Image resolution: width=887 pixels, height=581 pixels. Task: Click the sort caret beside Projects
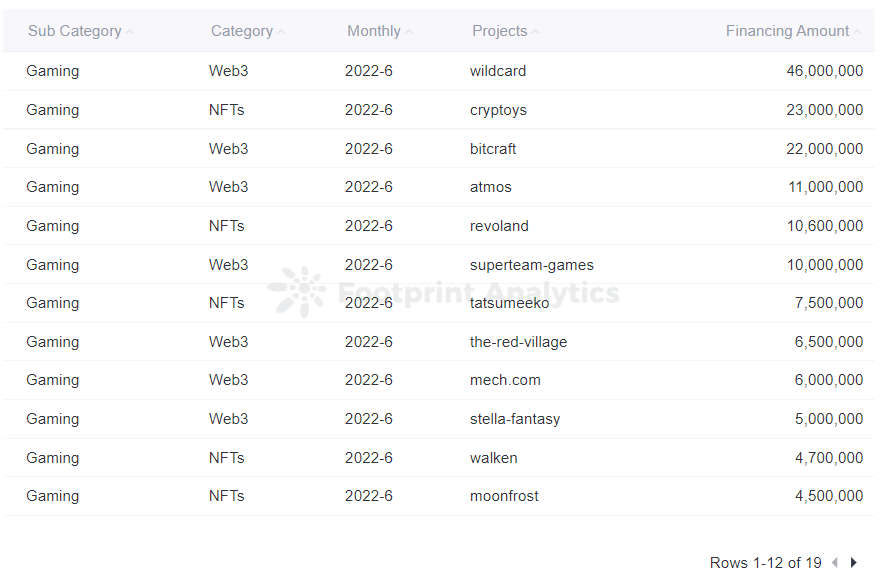click(533, 31)
